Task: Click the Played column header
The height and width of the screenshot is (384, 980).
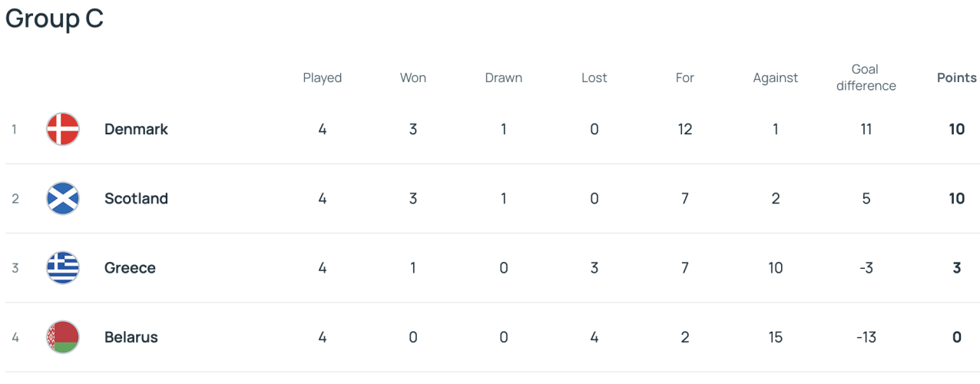Action: pyautogui.click(x=322, y=78)
